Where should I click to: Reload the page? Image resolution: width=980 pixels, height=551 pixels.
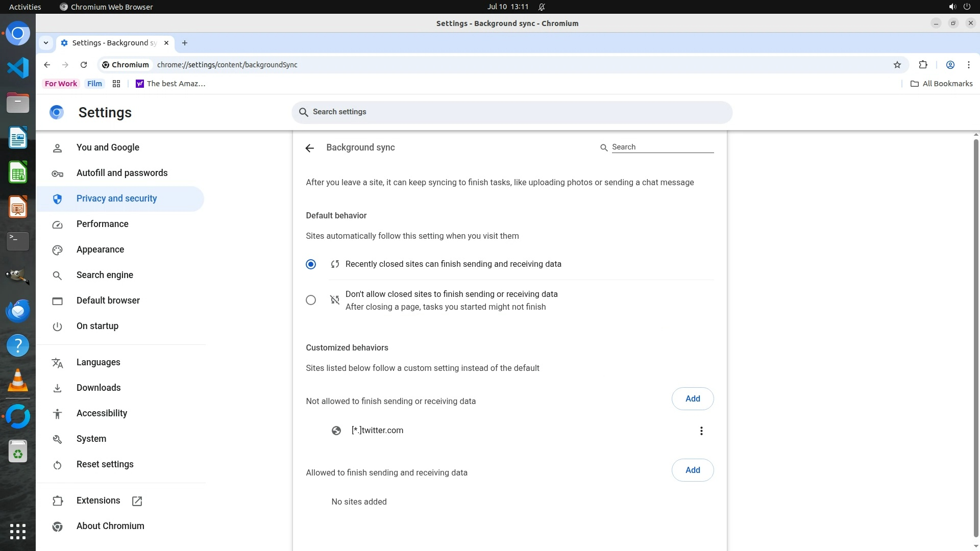84,65
